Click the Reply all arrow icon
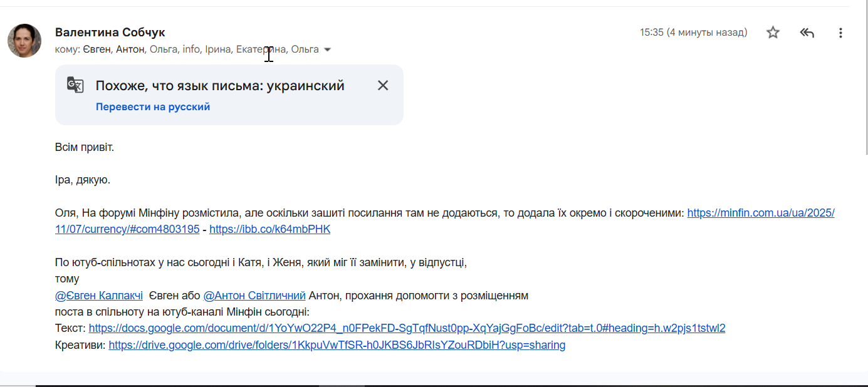 (x=807, y=33)
